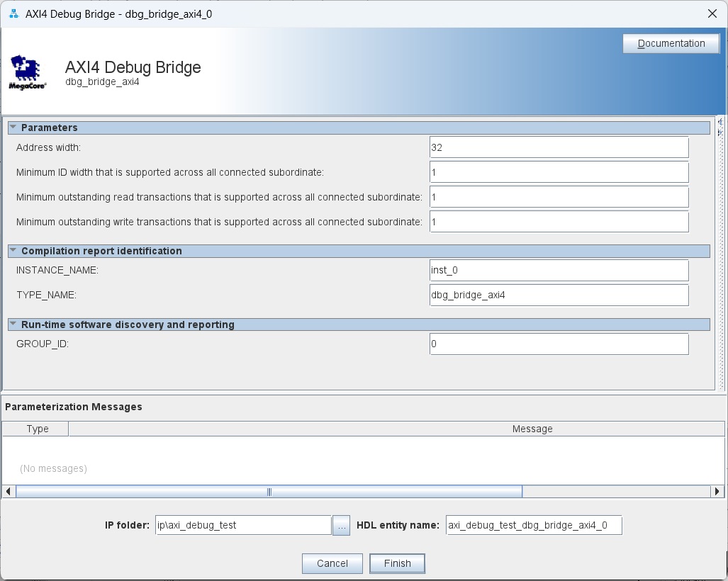Click the horizontal scrollbar thumb in messages
The height and width of the screenshot is (581, 728).
269,492
